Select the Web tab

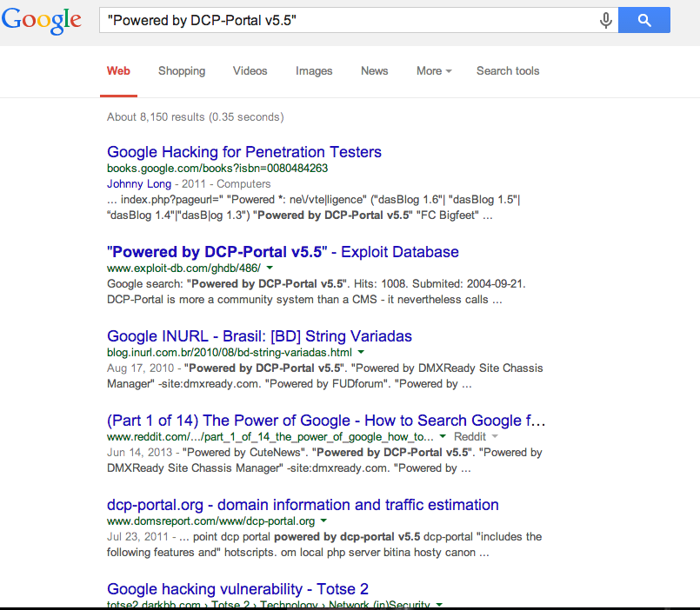click(118, 71)
